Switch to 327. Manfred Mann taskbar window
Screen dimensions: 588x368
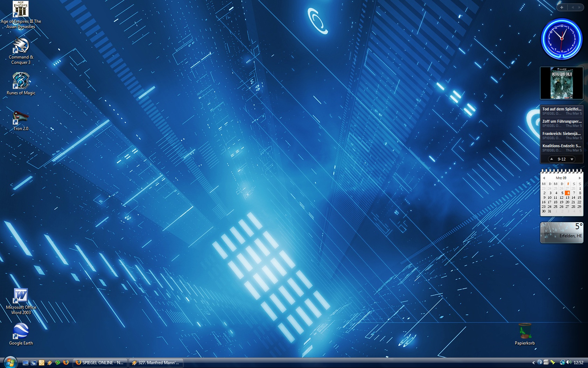pos(156,363)
